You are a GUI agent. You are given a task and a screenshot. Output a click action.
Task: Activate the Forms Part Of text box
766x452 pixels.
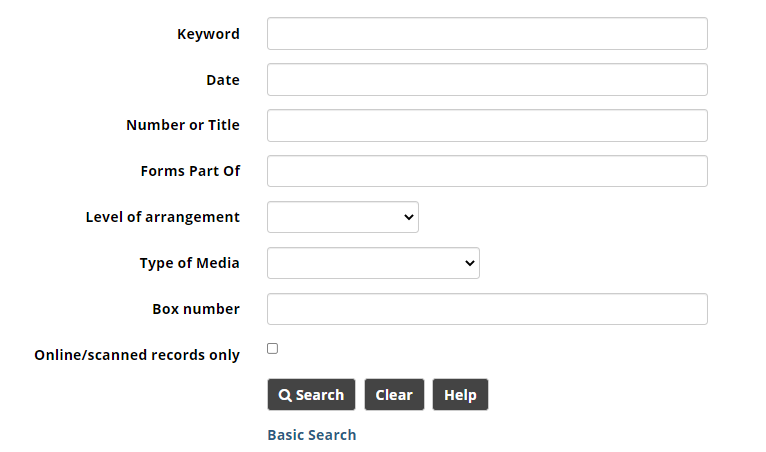pyautogui.click(x=487, y=171)
